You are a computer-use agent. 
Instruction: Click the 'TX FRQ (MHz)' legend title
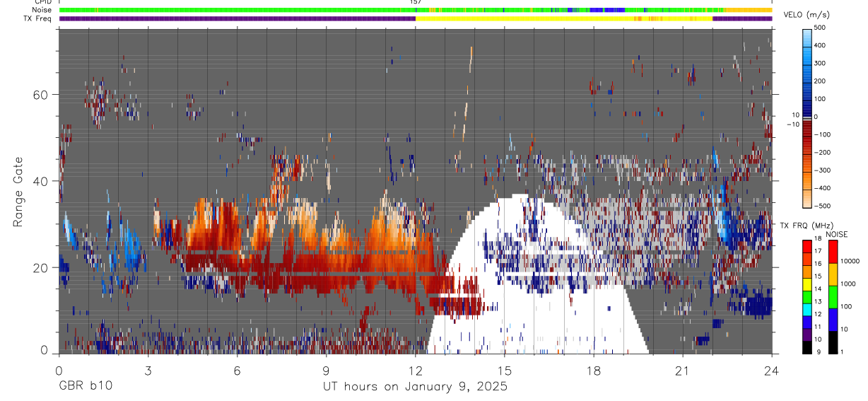[x=806, y=226]
